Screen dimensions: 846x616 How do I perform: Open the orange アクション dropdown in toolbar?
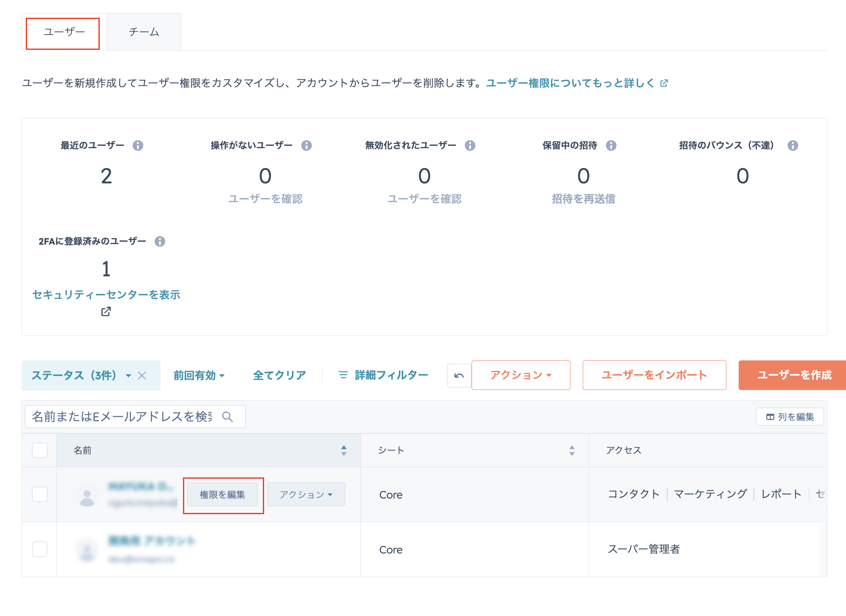(521, 375)
